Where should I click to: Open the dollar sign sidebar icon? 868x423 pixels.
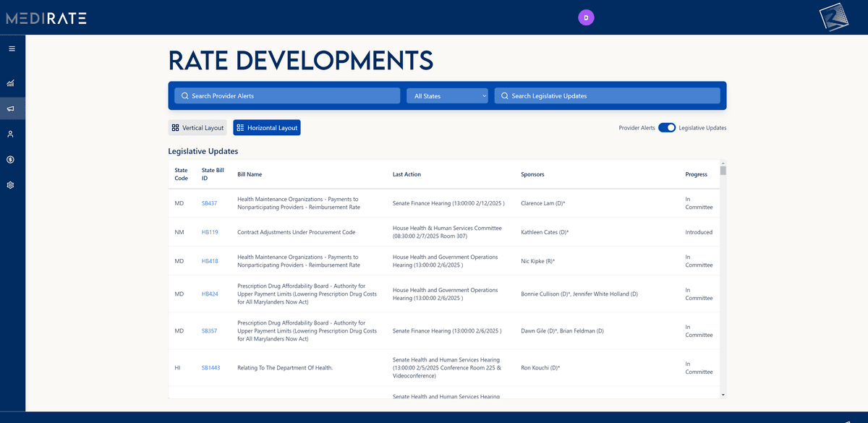coord(12,159)
